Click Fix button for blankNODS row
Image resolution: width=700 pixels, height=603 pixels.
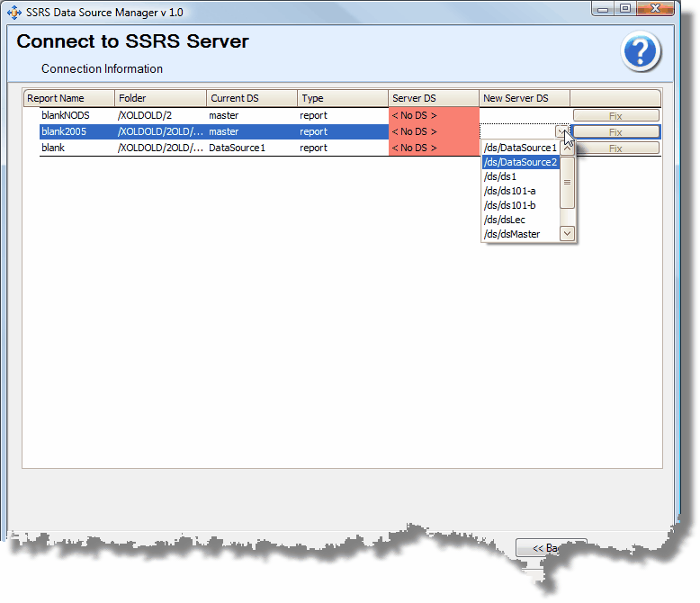615,116
